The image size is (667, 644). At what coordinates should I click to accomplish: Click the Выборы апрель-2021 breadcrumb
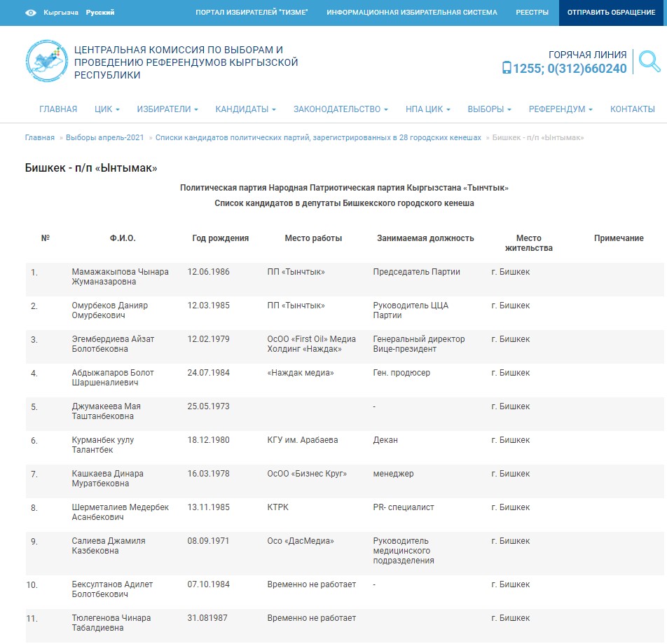[105, 138]
